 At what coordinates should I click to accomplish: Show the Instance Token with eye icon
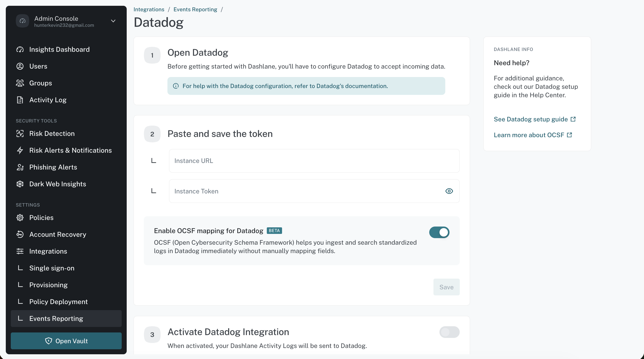[449, 191]
